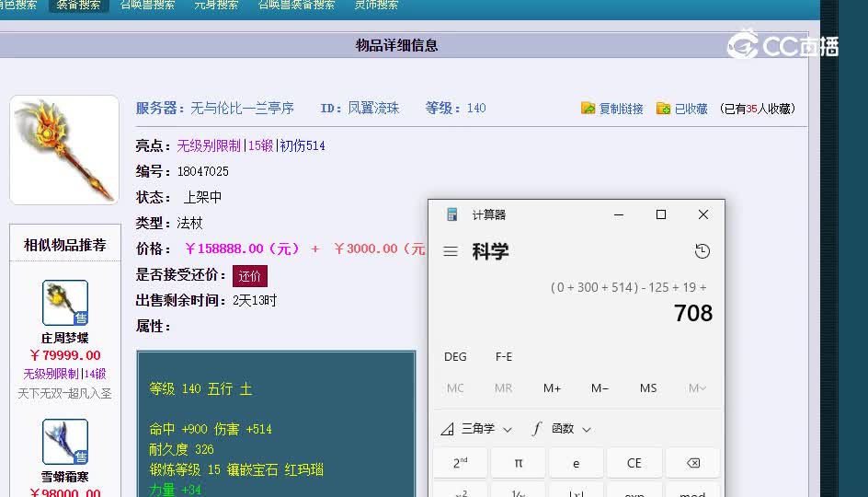
Task: Expand the 三角学 trigonometry dropdown
Action: coord(476,428)
